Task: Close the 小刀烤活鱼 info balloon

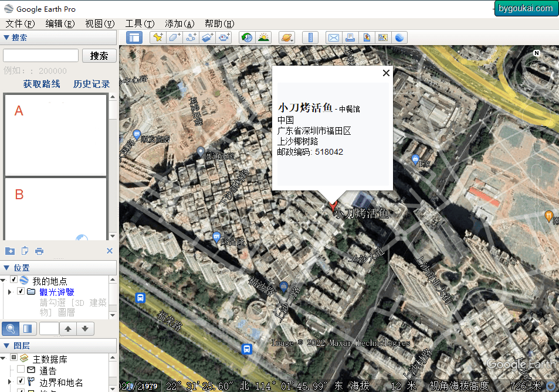Action: (386, 73)
